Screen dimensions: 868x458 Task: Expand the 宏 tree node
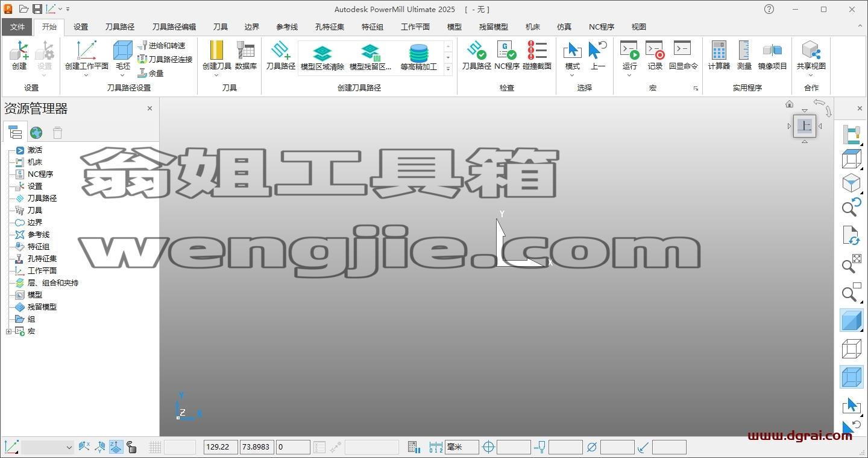[x=8, y=331]
